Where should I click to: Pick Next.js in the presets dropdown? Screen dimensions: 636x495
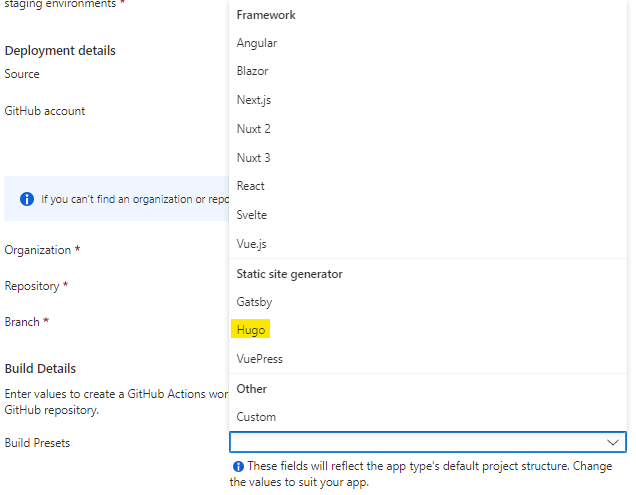(428, 100)
